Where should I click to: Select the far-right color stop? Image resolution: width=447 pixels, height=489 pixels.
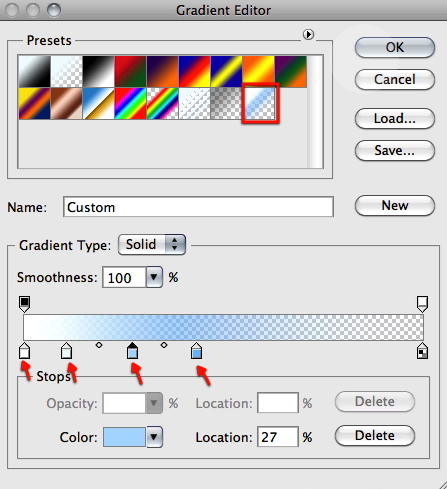click(x=422, y=350)
